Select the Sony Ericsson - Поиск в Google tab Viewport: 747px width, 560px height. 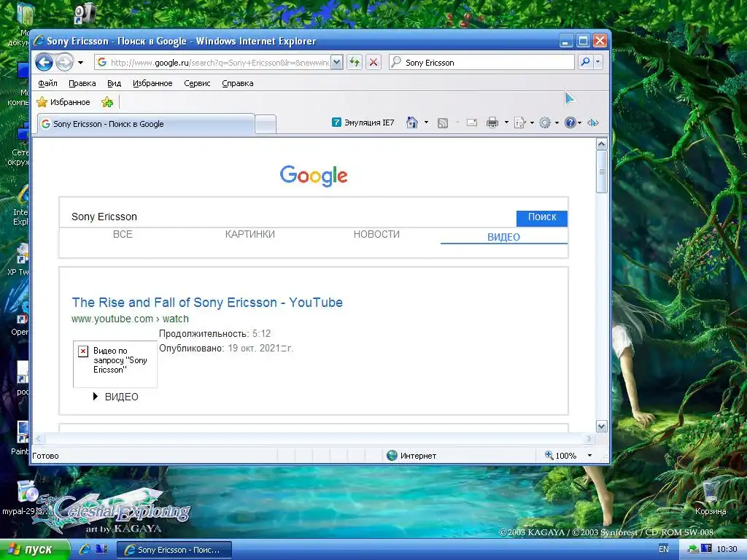point(146,124)
